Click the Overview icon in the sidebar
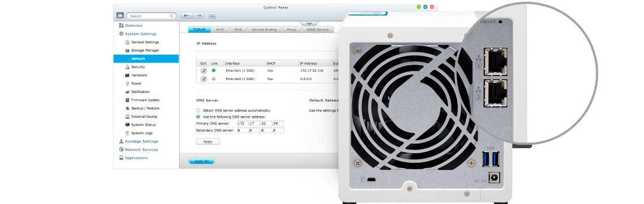Screen dimensions: 644x204 (x=121, y=25)
